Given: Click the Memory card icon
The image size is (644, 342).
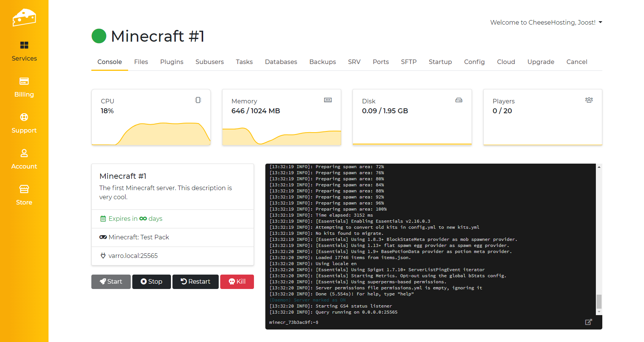Looking at the screenshot, I should (x=328, y=100).
